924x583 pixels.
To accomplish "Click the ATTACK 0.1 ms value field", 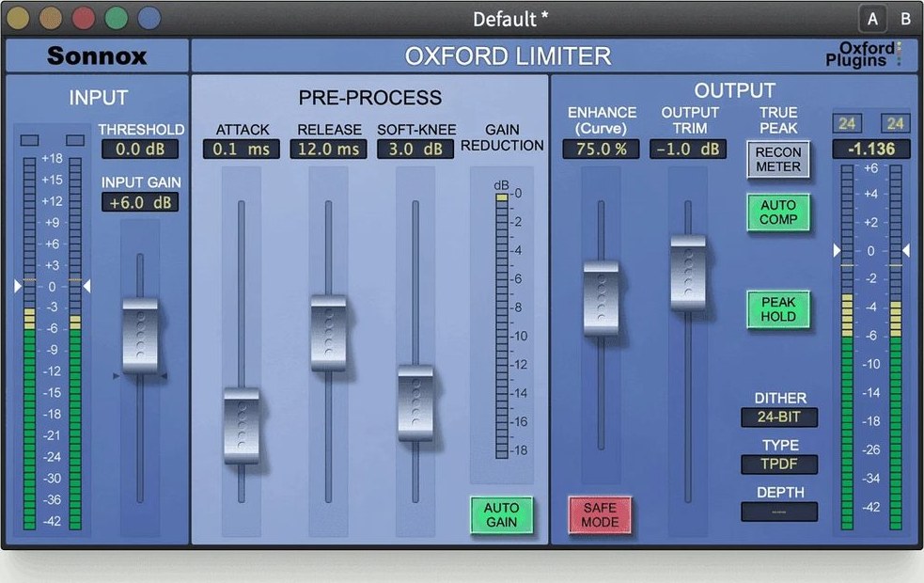I will tap(241, 150).
